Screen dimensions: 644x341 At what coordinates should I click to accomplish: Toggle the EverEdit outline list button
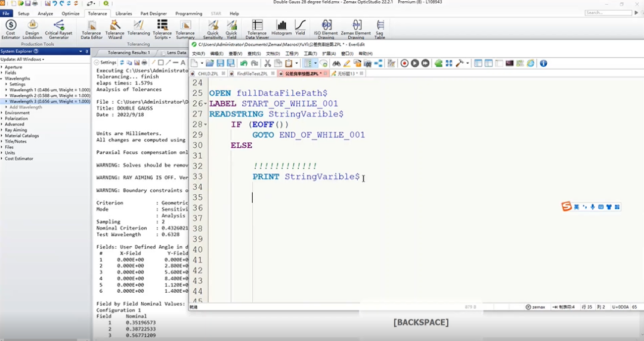tap(308, 63)
